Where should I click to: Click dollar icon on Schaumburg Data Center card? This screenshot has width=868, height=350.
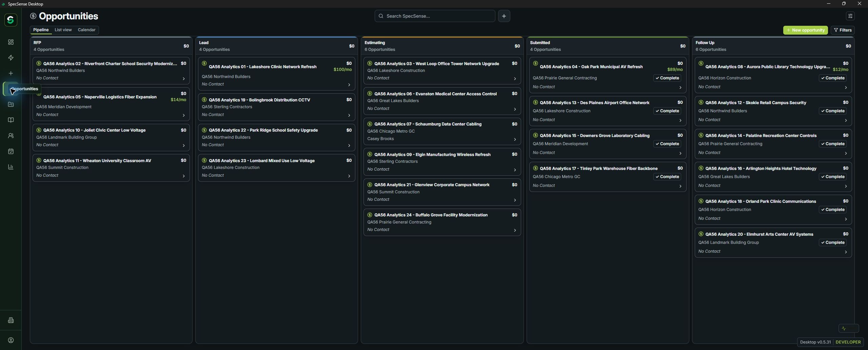(370, 124)
